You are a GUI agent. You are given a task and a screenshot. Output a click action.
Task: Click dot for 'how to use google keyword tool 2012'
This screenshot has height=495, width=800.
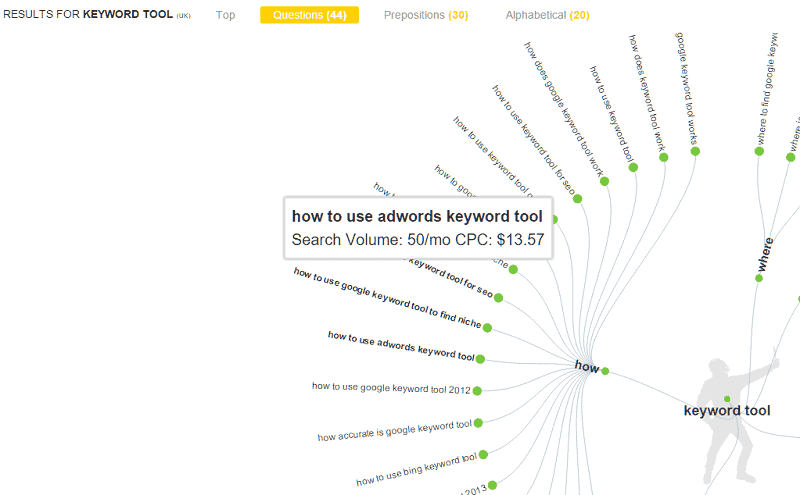[478, 391]
